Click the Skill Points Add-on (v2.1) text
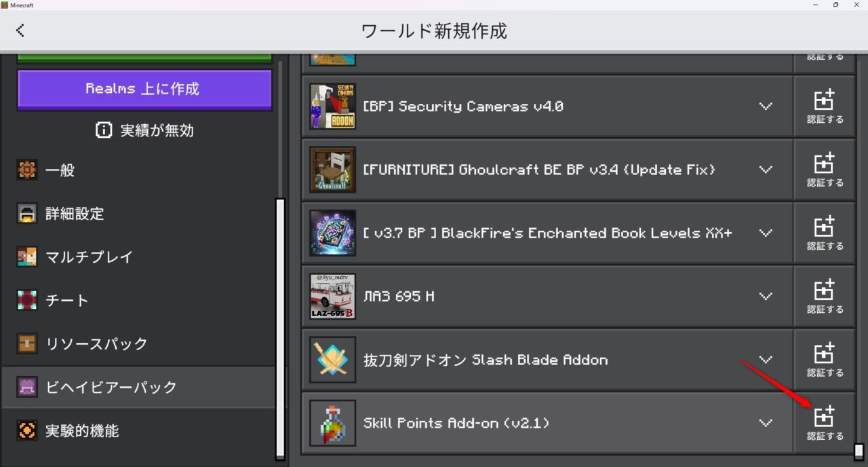Screen dimensions: 868x467 coord(456,423)
